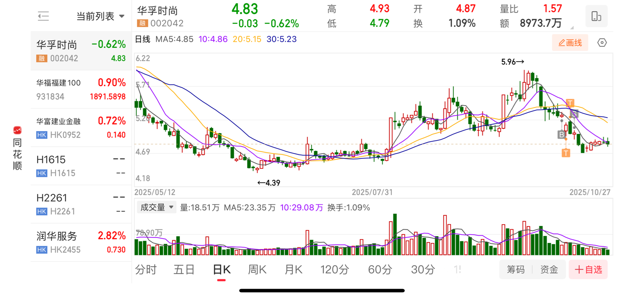Switch to 日K tab
Viewport: 644px width, 298px height.
[x=222, y=270]
